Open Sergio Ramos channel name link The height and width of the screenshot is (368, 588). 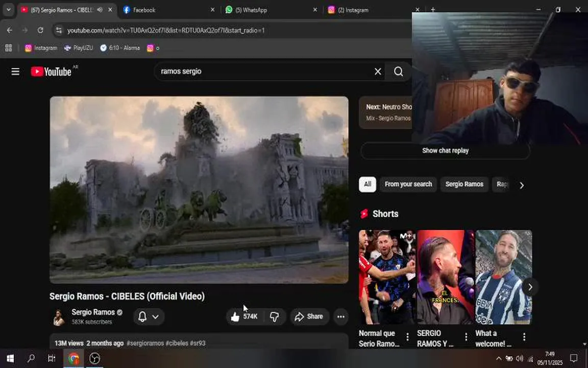tap(93, 312)
